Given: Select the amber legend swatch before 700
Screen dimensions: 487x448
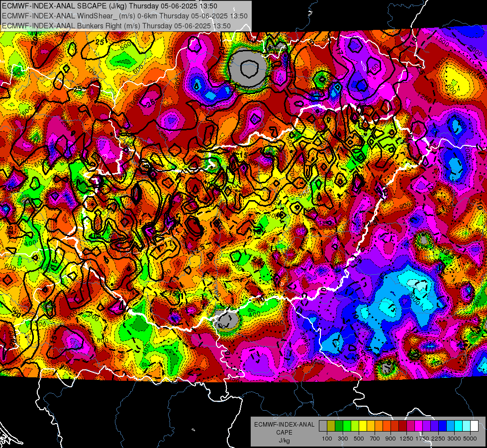Looking at the screenshot, I should (371, 426).
